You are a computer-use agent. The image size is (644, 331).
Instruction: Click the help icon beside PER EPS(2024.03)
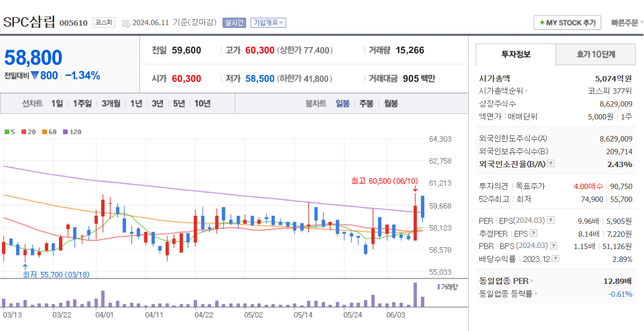coord(551,220)
